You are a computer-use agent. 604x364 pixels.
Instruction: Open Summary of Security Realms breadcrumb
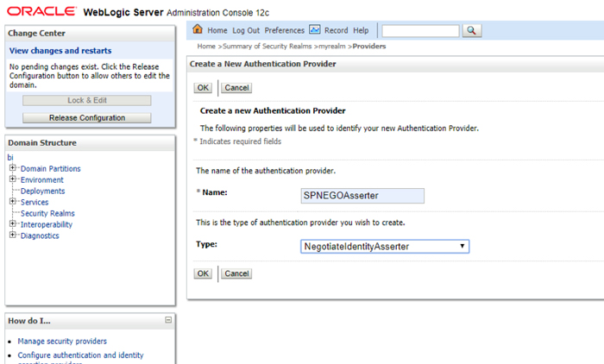[267, 47]
